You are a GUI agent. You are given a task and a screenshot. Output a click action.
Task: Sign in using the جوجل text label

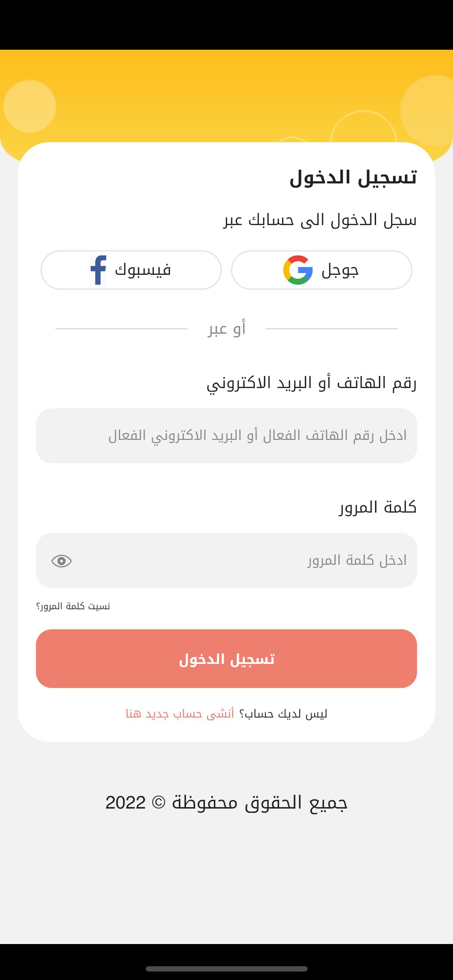click(340, 270)
